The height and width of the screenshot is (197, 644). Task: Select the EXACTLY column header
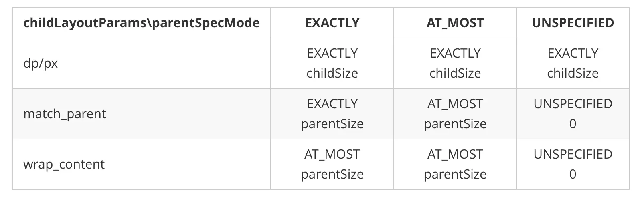tap(332, 23)
